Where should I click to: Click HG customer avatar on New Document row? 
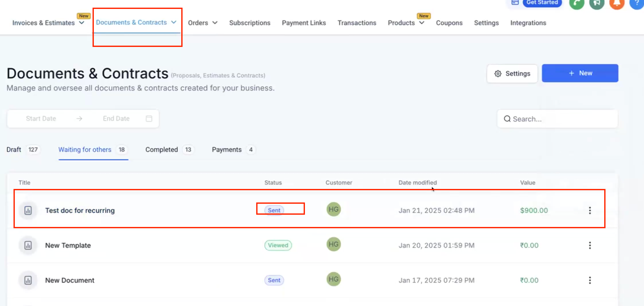tap(333, 279)
